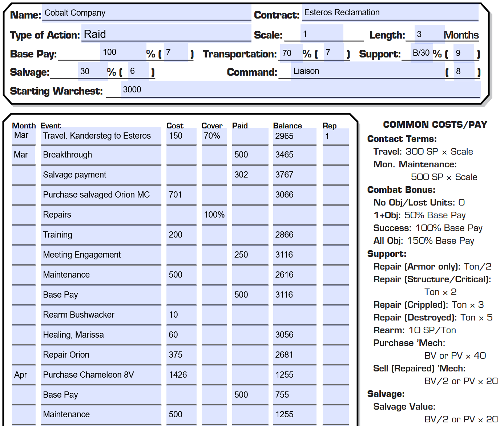Click the Training event field

coord(101,235)
